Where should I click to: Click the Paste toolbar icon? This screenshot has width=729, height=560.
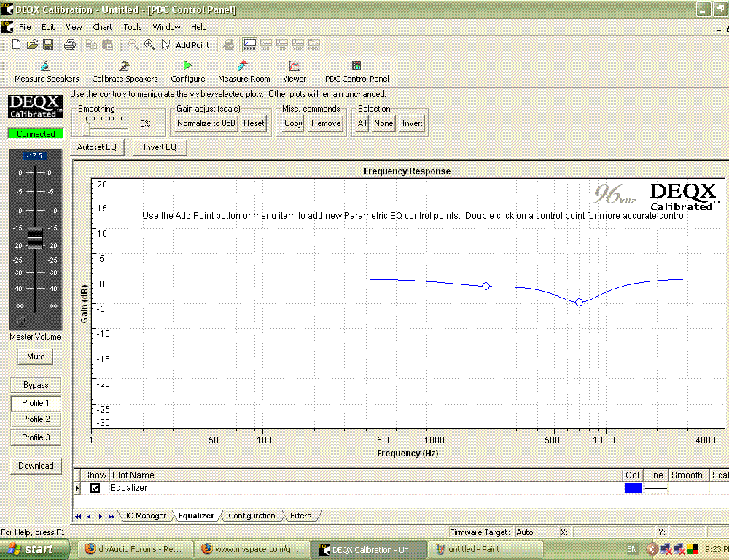click(x=107, y=44)
